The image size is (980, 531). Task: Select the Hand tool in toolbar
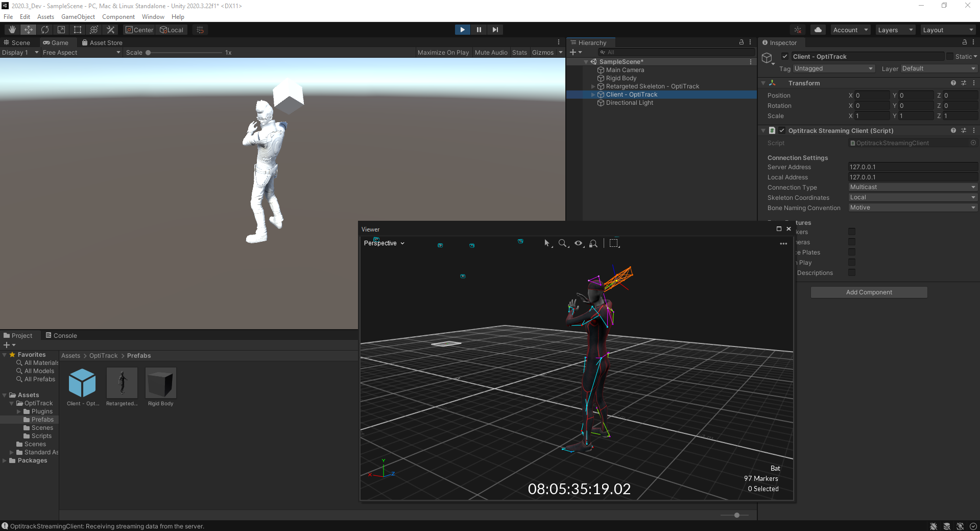tap(12, 30)
